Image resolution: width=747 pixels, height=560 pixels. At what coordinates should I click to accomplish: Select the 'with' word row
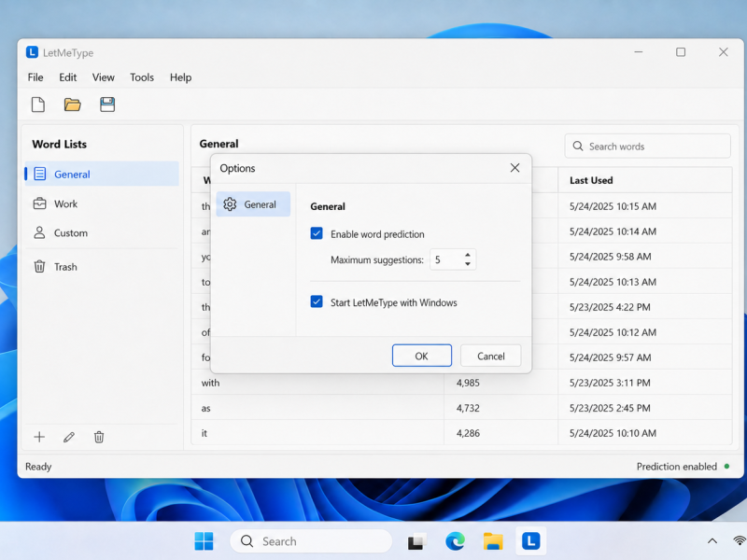[461, 383]
